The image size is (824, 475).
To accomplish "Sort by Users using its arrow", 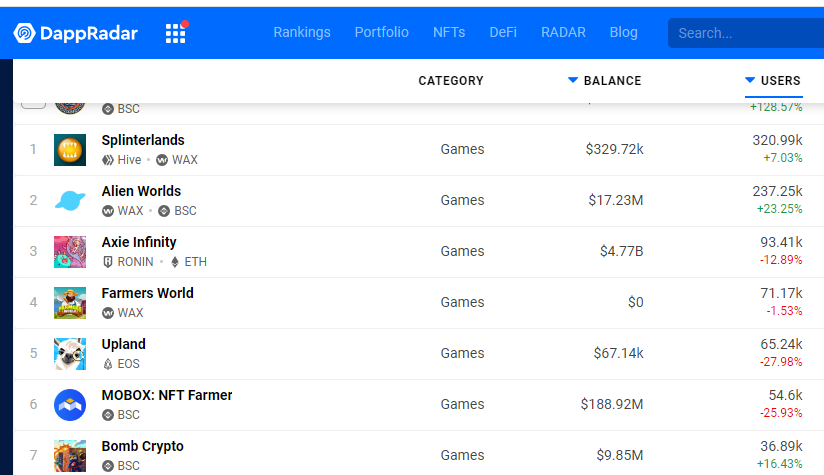I will coord(750,80).
